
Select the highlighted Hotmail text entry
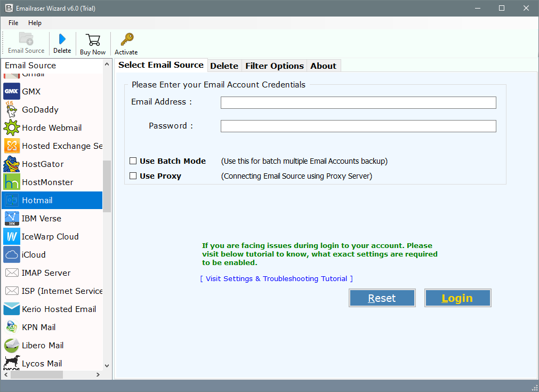coord(37,200)
